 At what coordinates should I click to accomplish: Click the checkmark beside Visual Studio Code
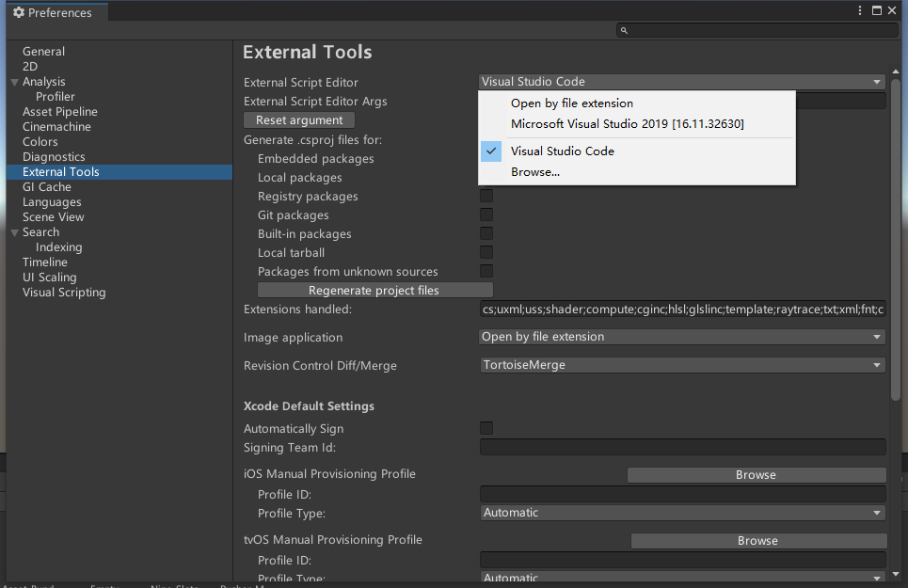click(x=491, y=151)
